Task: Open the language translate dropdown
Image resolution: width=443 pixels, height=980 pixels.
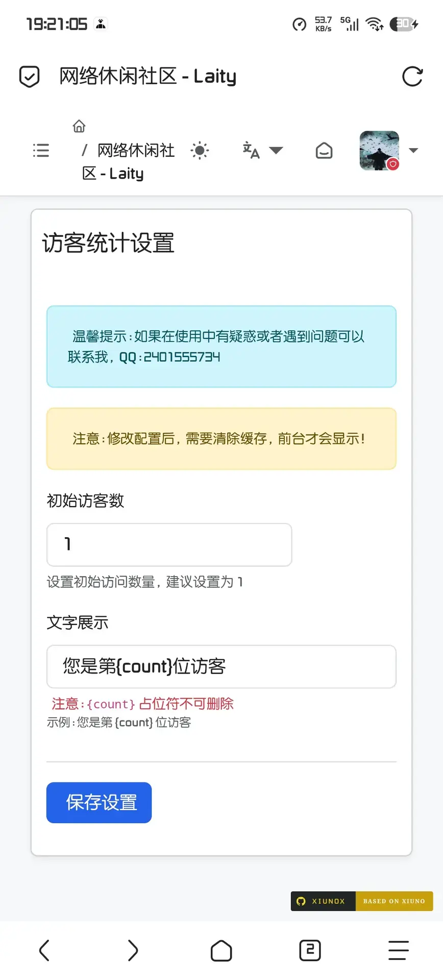Action: click(262, 150)
